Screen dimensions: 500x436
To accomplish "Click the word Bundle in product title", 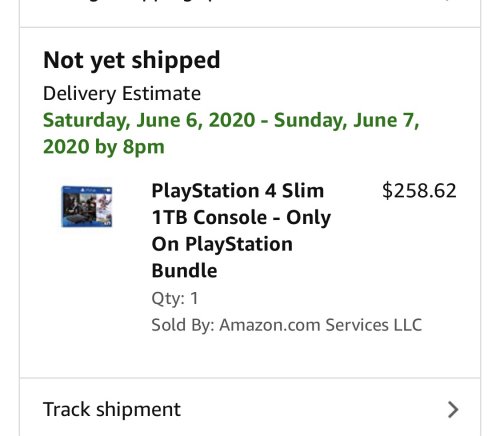I will 184,270.
